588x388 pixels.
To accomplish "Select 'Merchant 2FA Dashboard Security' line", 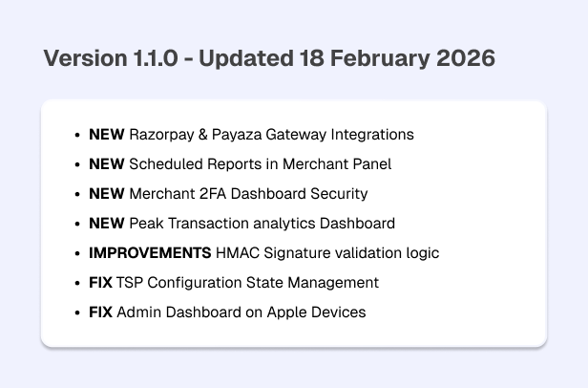I will click(248, 194).
